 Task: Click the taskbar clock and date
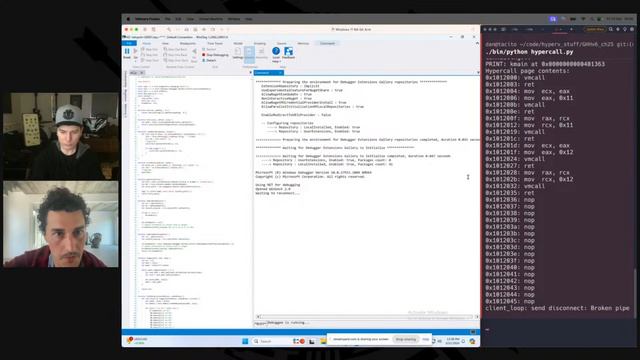453,341
